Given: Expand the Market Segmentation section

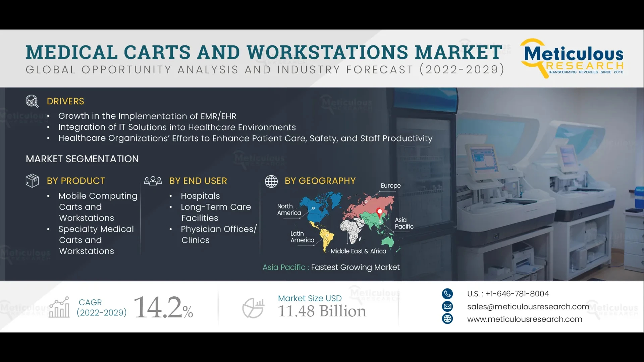Looking at the screenshot, I should (82, 159).
